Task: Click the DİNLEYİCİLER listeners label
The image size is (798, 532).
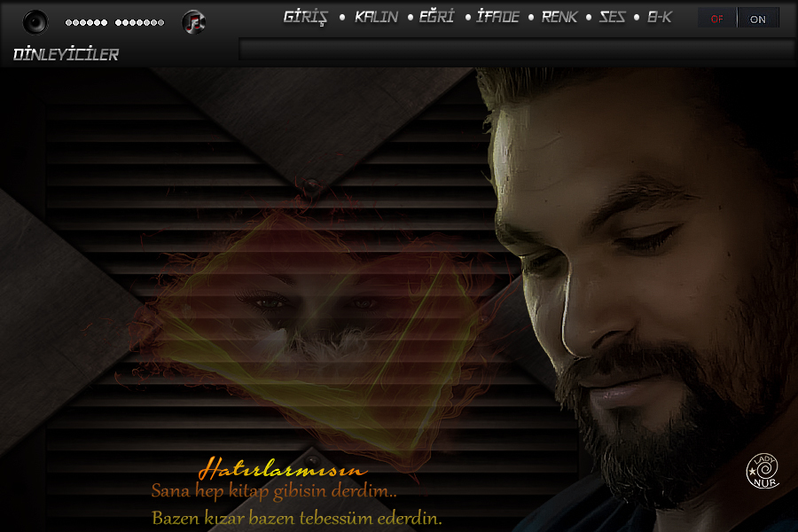Action: coord(66,55)
